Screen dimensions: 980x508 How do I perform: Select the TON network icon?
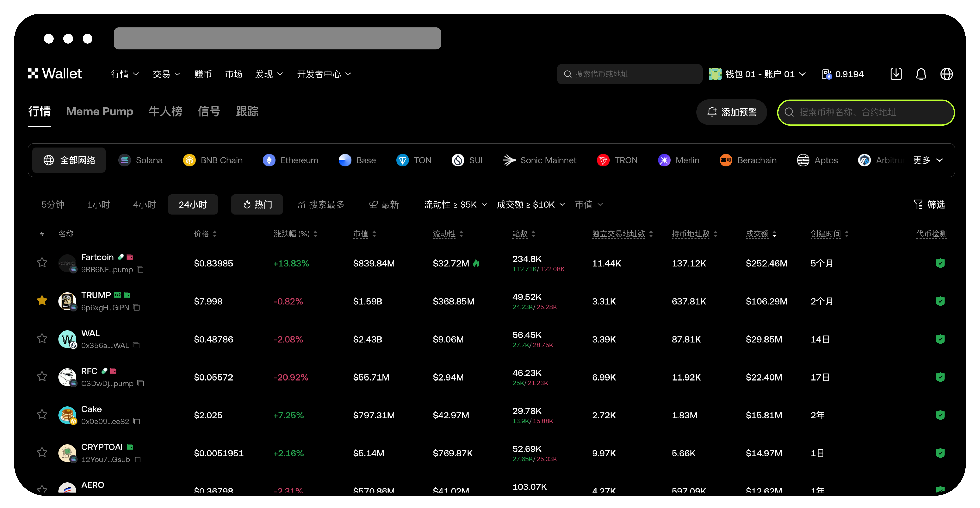[x=402, y=160]
